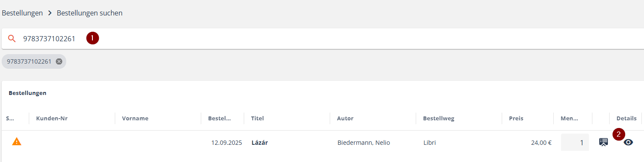Image resolution: width=644 pixels, height=162 pixels.
Task: Sort by the Kunden-Nr column header
Action: click(x=52, y=119)
